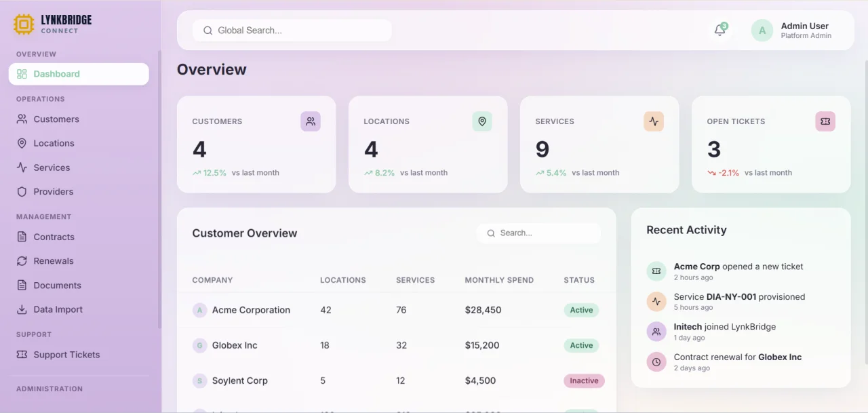Click the LynkBridge chip logo icon
This screenshot has height=413, width=868.
tap(24, 25)
